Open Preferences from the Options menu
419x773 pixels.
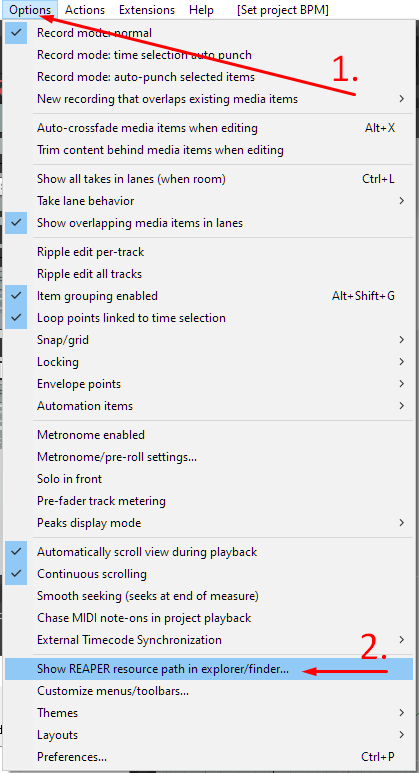click(209, 757)
